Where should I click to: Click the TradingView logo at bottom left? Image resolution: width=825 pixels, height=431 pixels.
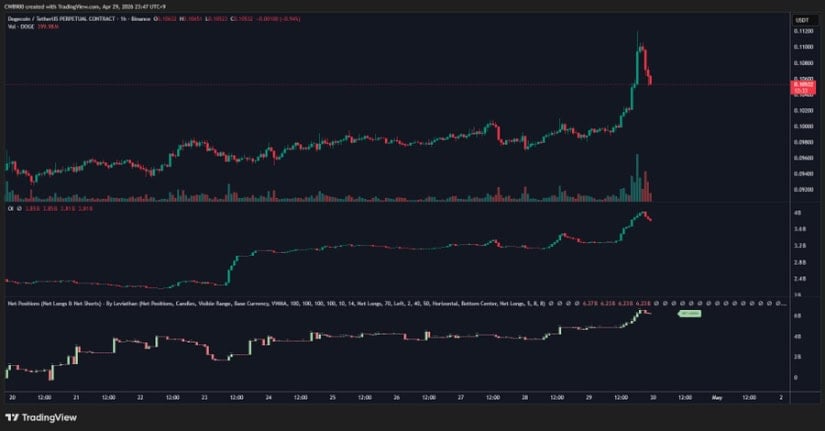click(x=41, y=417)
